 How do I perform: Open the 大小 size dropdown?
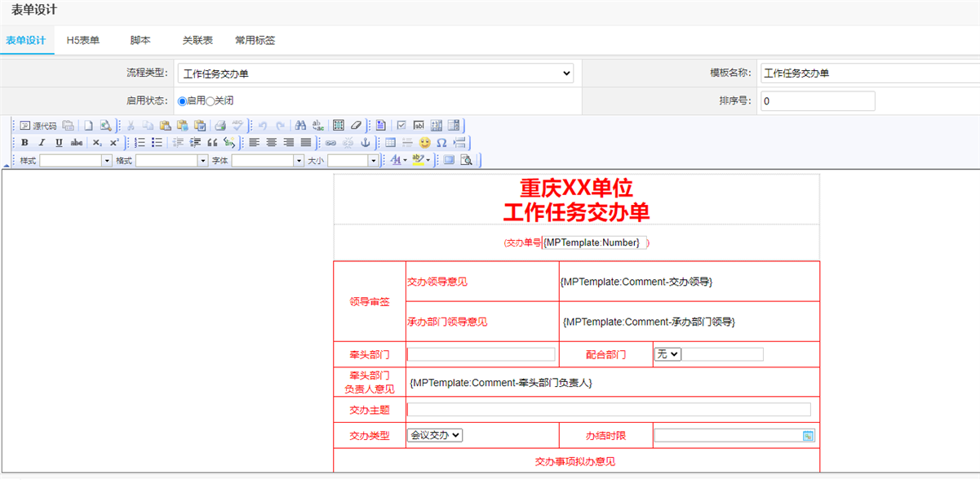[x=353, y=161]
